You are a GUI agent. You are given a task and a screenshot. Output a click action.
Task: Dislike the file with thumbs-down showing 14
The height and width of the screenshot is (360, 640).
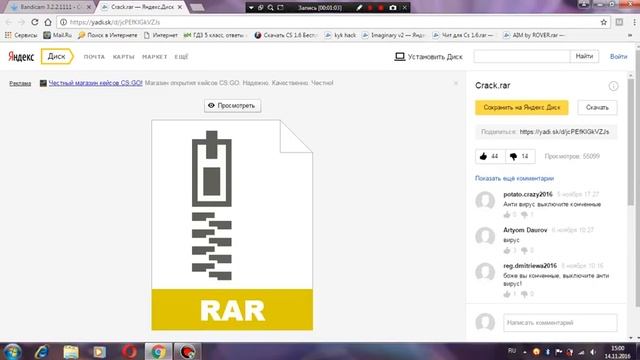(520, 156)
